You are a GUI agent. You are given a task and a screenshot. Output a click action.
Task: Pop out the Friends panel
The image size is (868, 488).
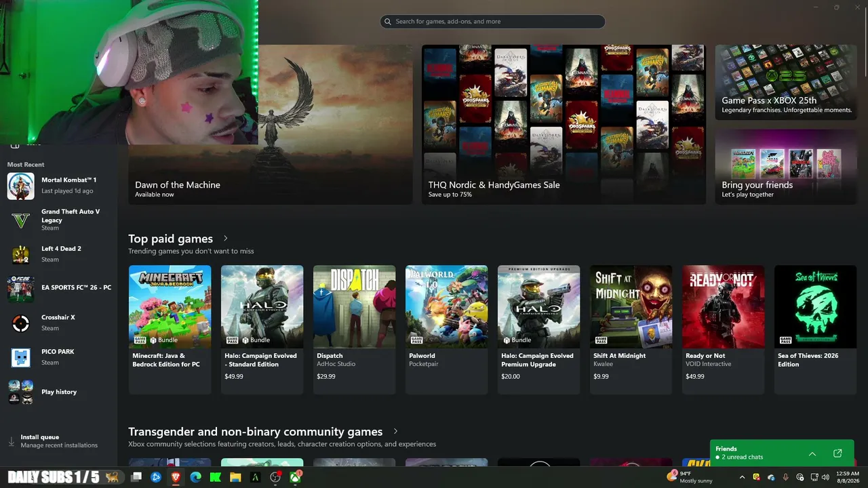(837, 453)
